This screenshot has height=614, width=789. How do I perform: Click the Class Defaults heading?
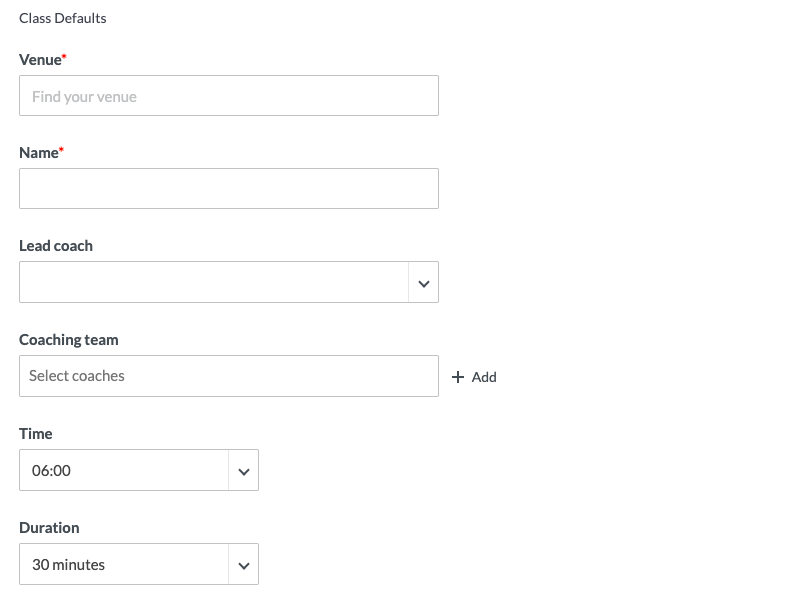[x=62, y=18]
